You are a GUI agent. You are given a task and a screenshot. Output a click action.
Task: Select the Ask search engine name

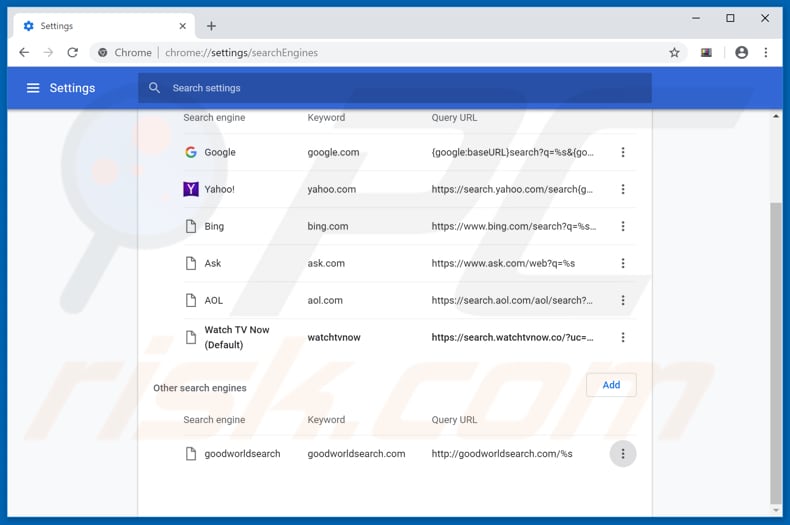[213, 263]
